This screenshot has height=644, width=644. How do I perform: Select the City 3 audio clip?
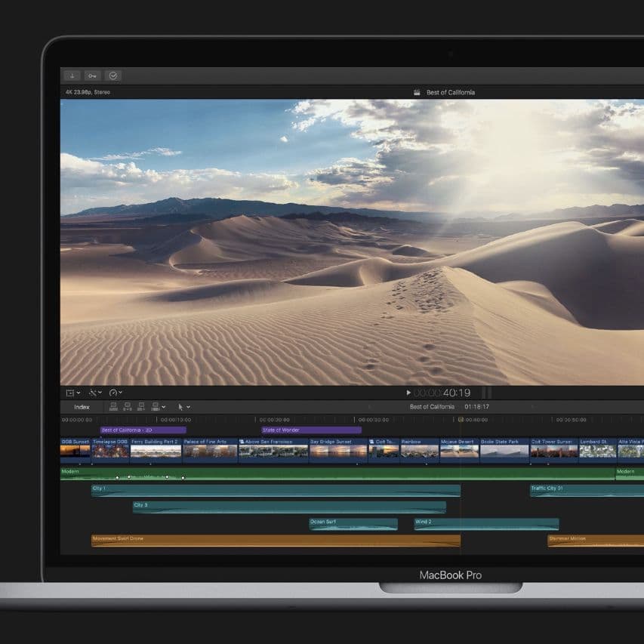tap(290, 507)
